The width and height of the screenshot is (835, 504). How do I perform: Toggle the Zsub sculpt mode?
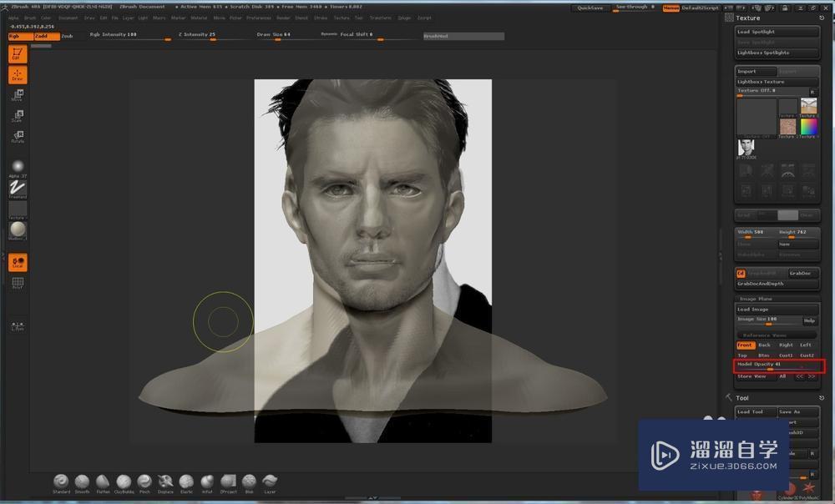point(67,36)
